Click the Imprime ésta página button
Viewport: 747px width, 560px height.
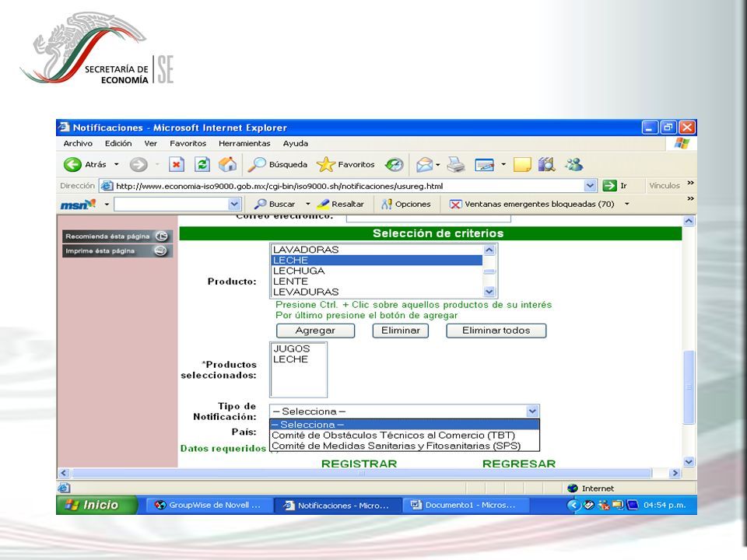coord(117,251)
